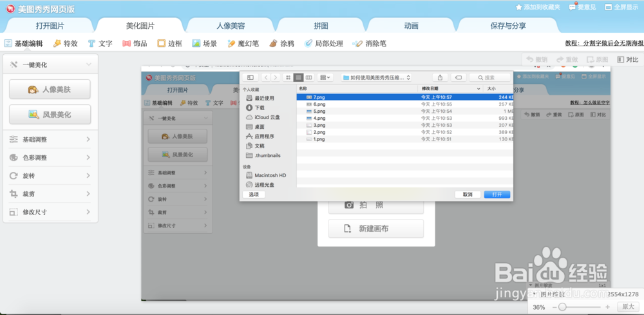Open the 边框 frame tool
This screenshot has width=644, height=315.
pyautogui.click(x=169, y=44)
